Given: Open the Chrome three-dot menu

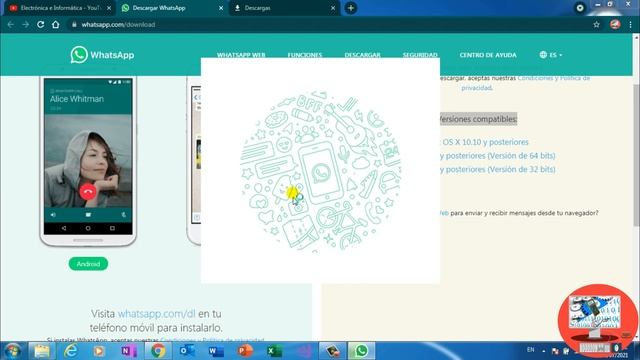Looking at the screenshot, I should coord(631,24).
